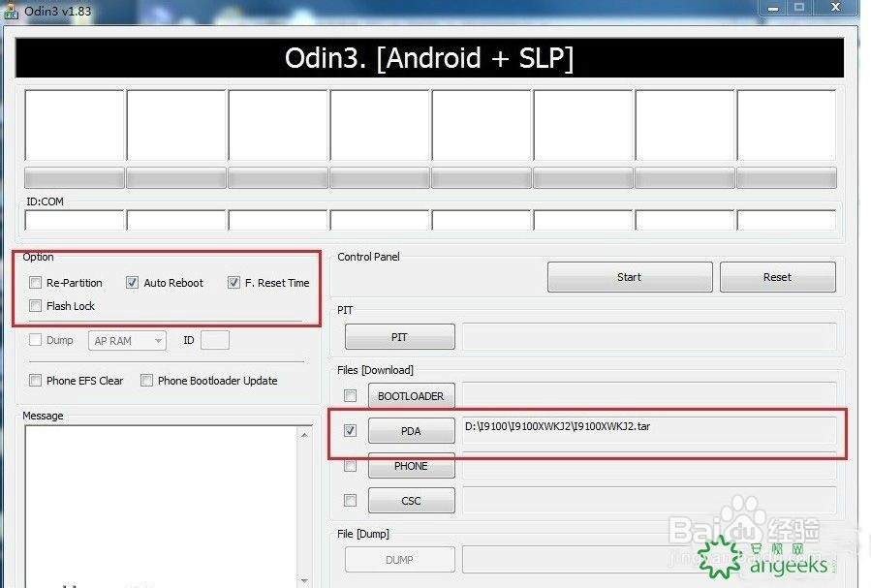Viewport: 871px width, 588px height.
Task: Tick the BOOTLOADER file checkbox
Action: (x=350, y=396)
